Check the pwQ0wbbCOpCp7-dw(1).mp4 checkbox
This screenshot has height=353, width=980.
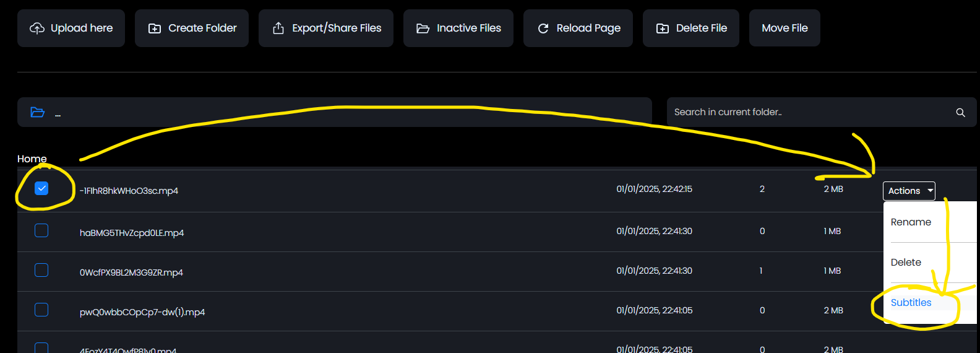[x=41, y=310]
